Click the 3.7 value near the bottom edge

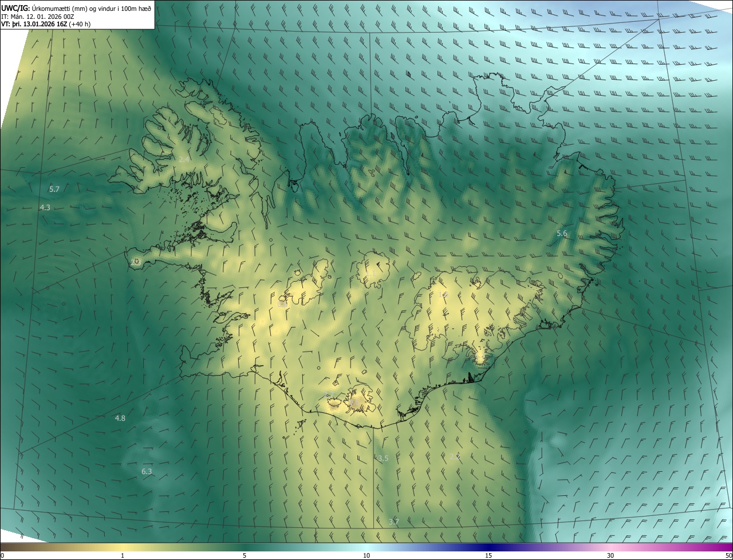tap(393, 522)
